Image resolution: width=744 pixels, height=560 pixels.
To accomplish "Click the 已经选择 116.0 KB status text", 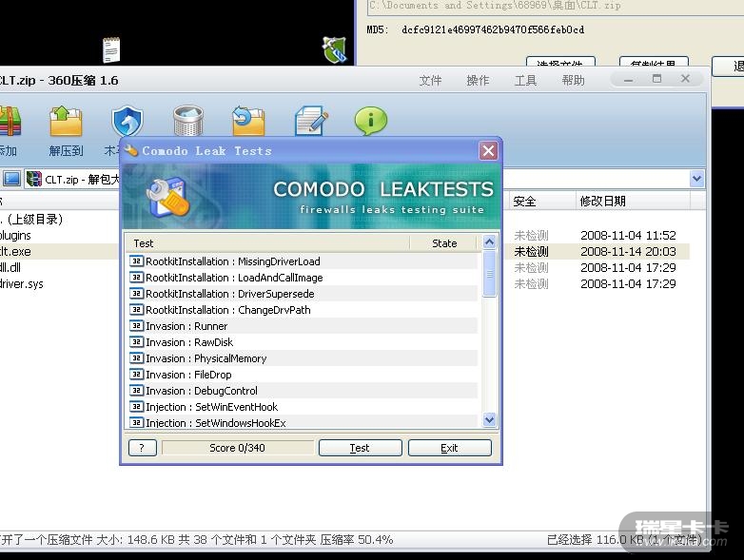I will [623, 540].
